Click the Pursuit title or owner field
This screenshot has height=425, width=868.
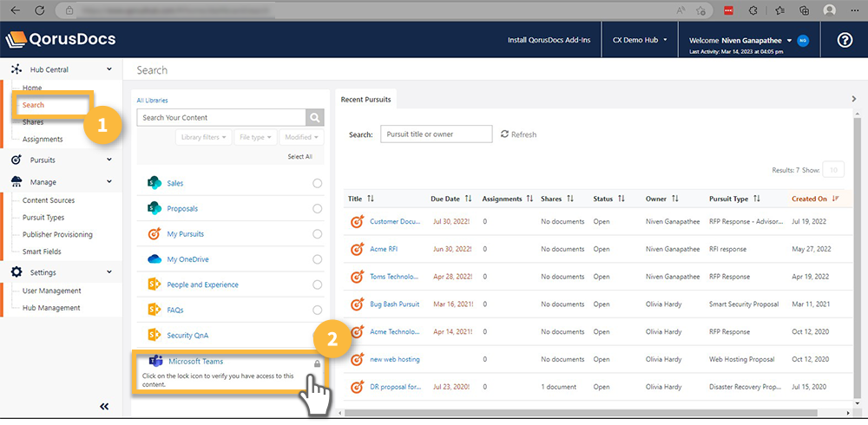(437, 134)
